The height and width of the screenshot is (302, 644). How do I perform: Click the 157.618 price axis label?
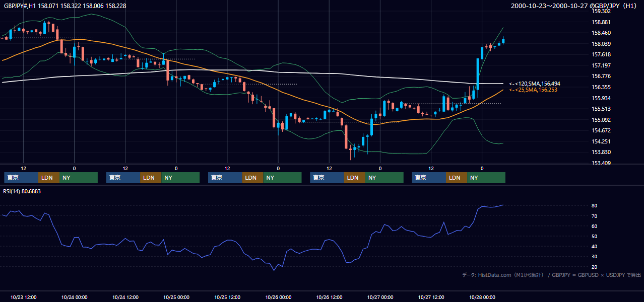(601, 54)
